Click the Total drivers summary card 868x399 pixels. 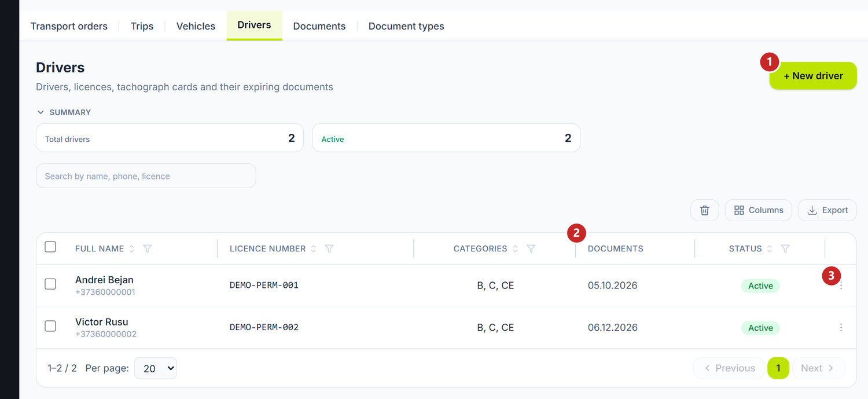click(170, 138)
